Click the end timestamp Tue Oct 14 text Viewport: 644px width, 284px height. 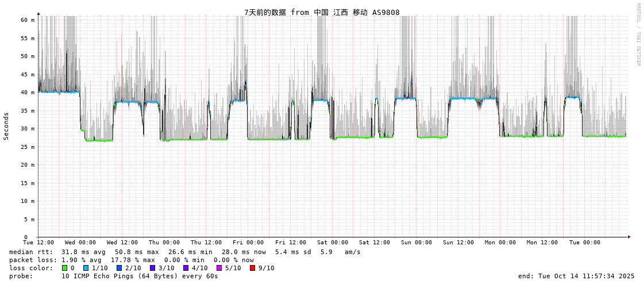pyautogui.click(x=576, y=276)
